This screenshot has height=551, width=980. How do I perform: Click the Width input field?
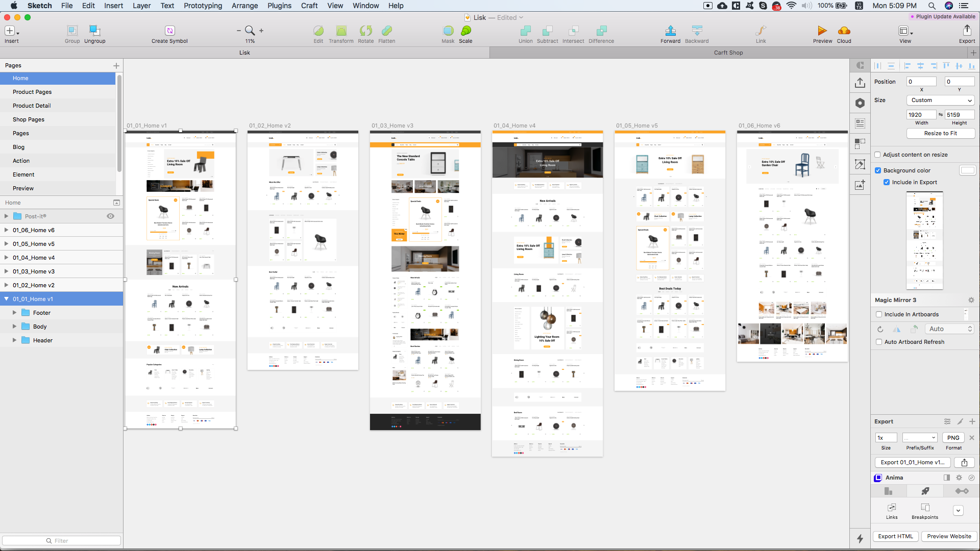[921, 115]
